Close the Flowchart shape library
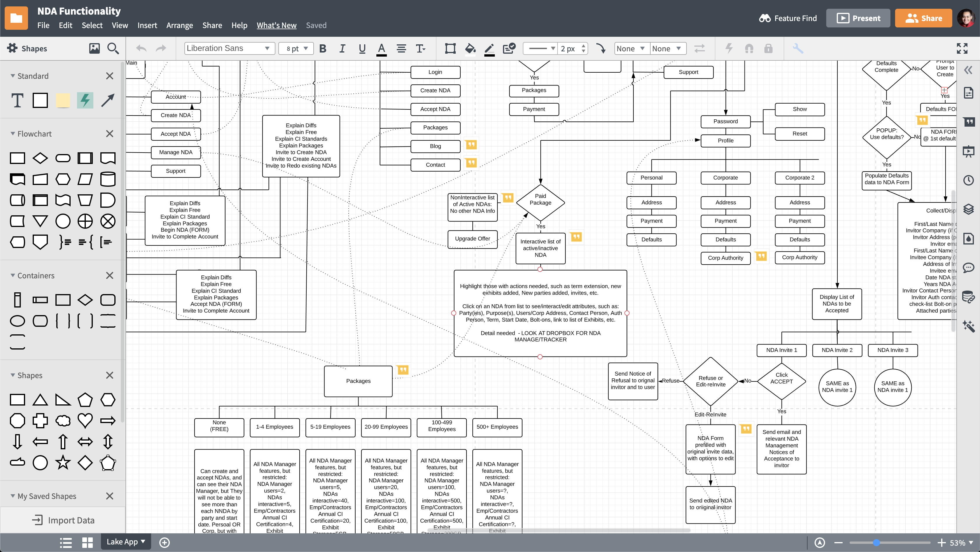 [x=110, y=134]
